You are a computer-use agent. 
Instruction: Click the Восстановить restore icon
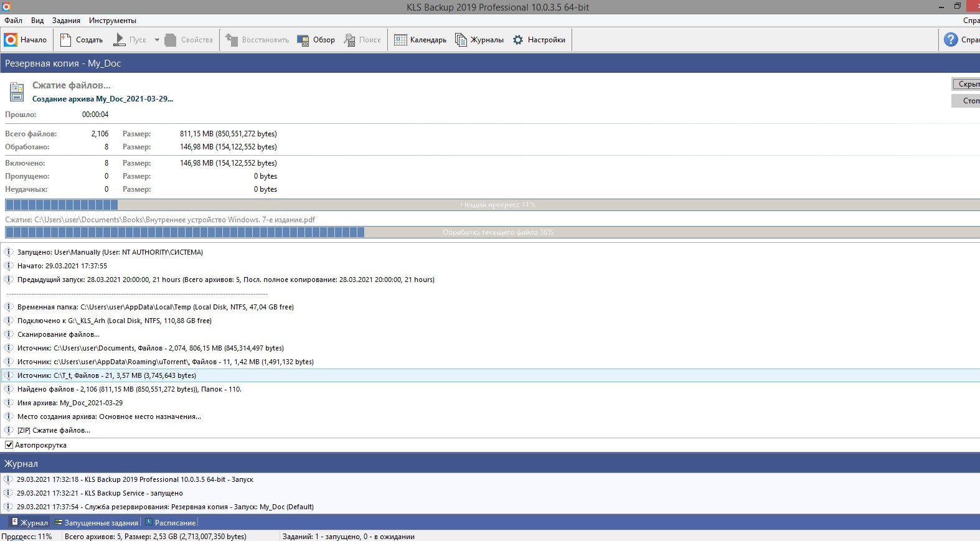point(232,40)
